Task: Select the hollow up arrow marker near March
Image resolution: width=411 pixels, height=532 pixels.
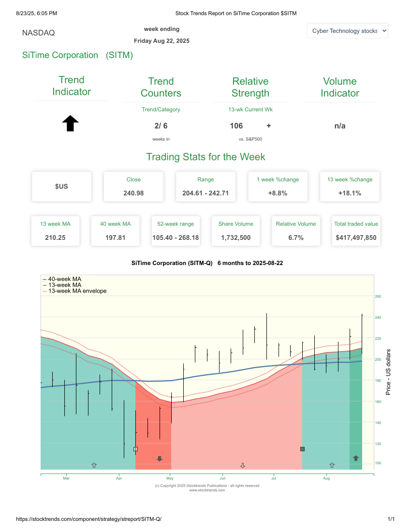Action: tap(94, 465)
